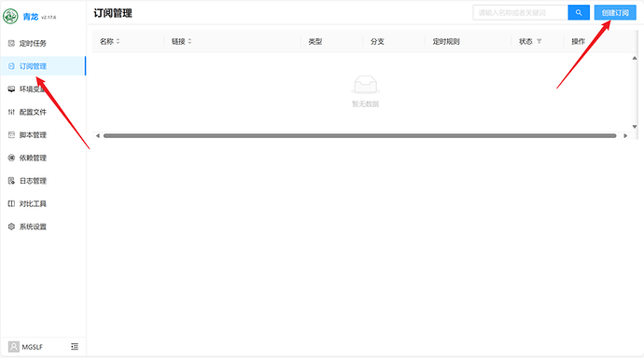
Task: Focus the name or keyword search field
Action: [521, 13]
